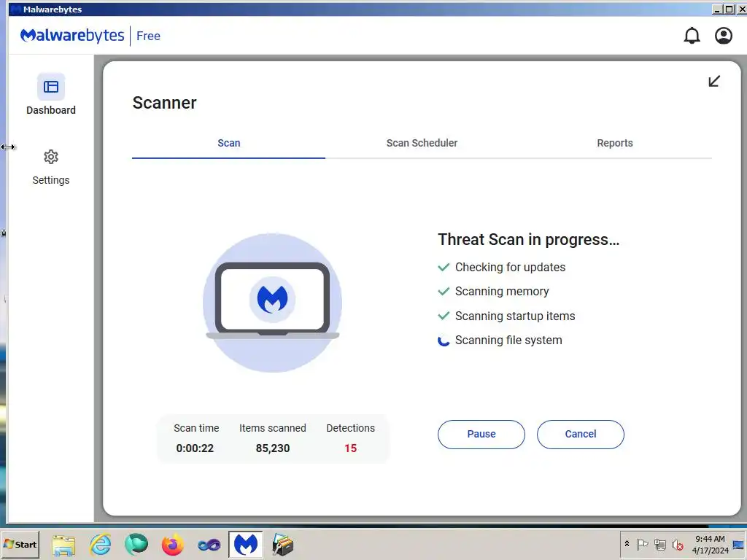Click the scan time value 0:00:22

[195, 448]
